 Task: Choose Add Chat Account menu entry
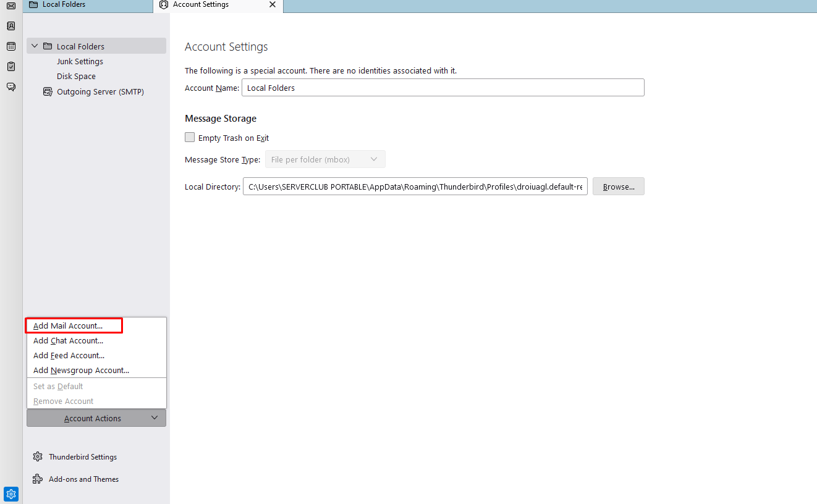(68, 340)
